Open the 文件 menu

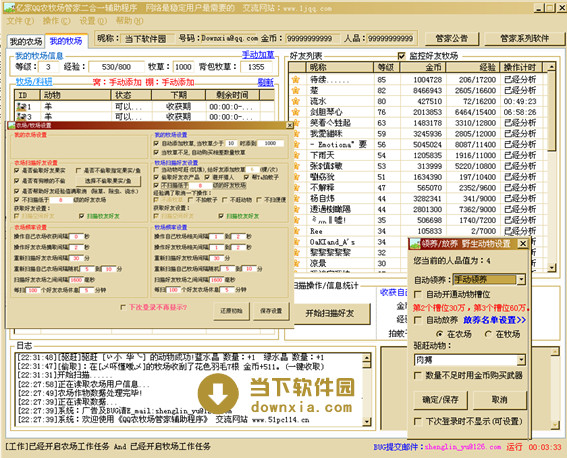click(x=20, y=21)
